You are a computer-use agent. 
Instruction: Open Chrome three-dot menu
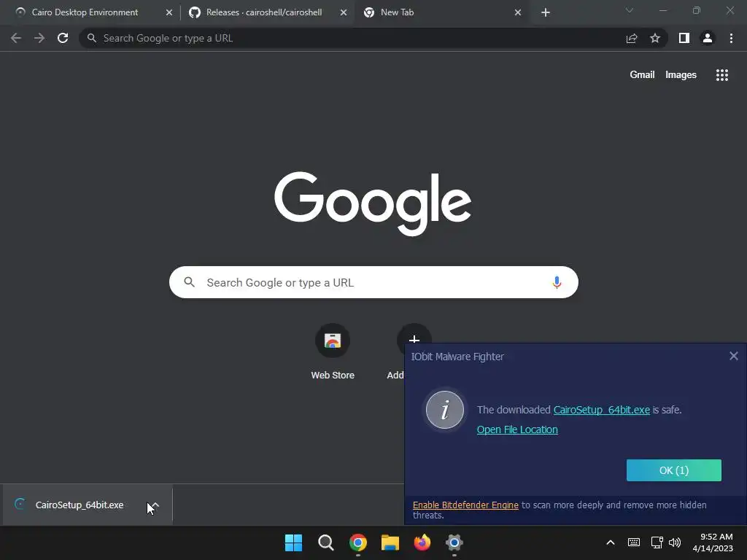731,38
